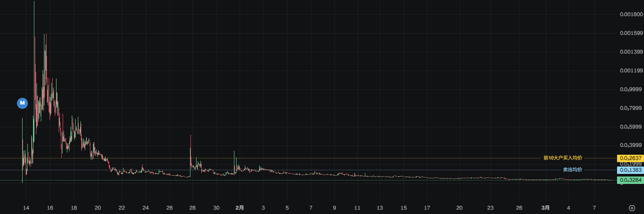
Task: Click the 3月 date axis label
Action: pyautogui.click(x=545, y=208)
